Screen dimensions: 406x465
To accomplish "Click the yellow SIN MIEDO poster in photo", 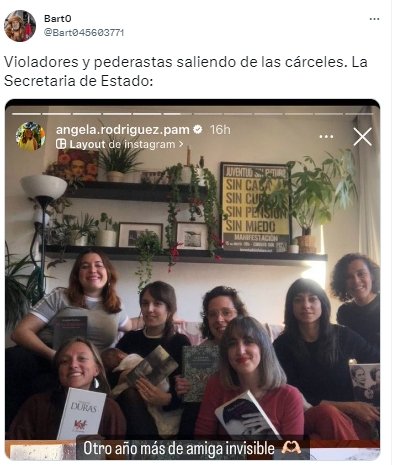I will pos(255,207).
